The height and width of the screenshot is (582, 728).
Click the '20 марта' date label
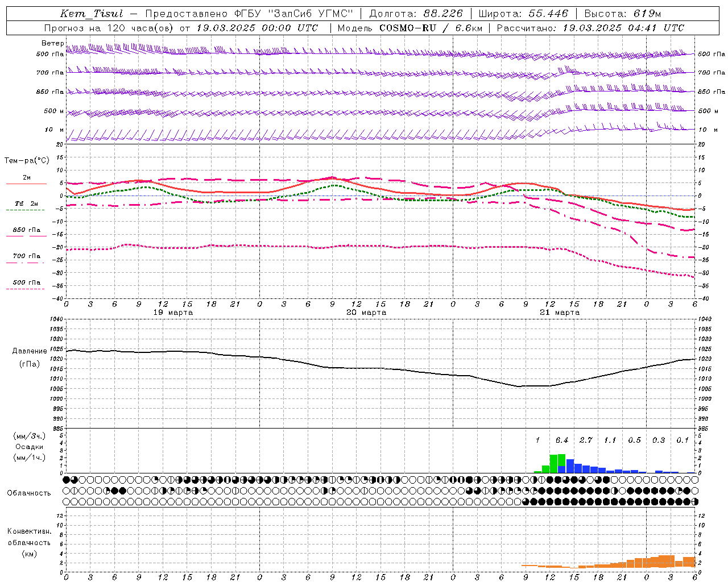(x=366, y=313)
